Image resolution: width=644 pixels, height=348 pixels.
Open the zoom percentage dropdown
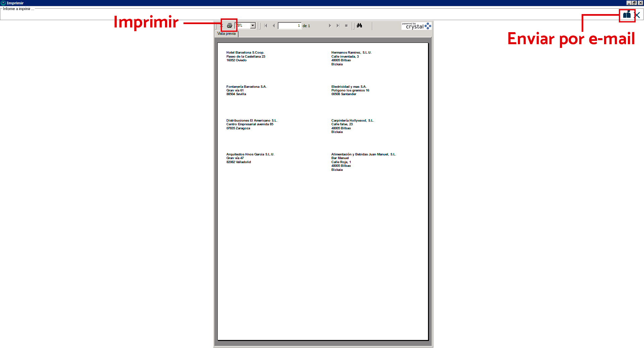tap(253, 26)
